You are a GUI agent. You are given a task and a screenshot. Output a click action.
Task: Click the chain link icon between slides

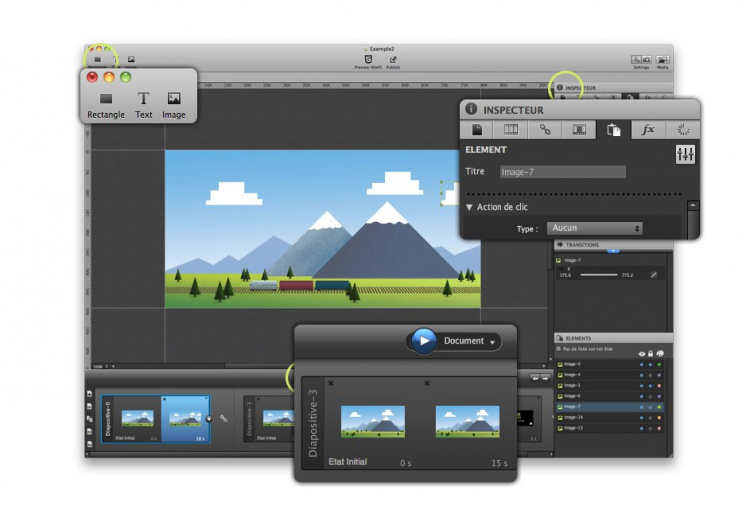[x=223, y=418]
